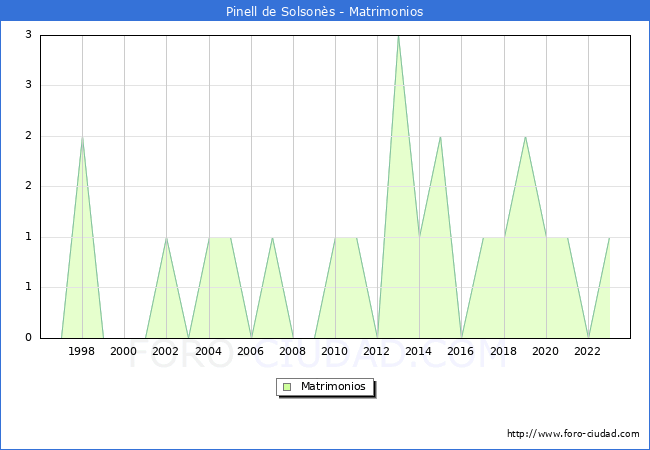Open the foro-ciudad.com URL text
The height and width of the screenshot is (450, 650).
tap(573, 434)
